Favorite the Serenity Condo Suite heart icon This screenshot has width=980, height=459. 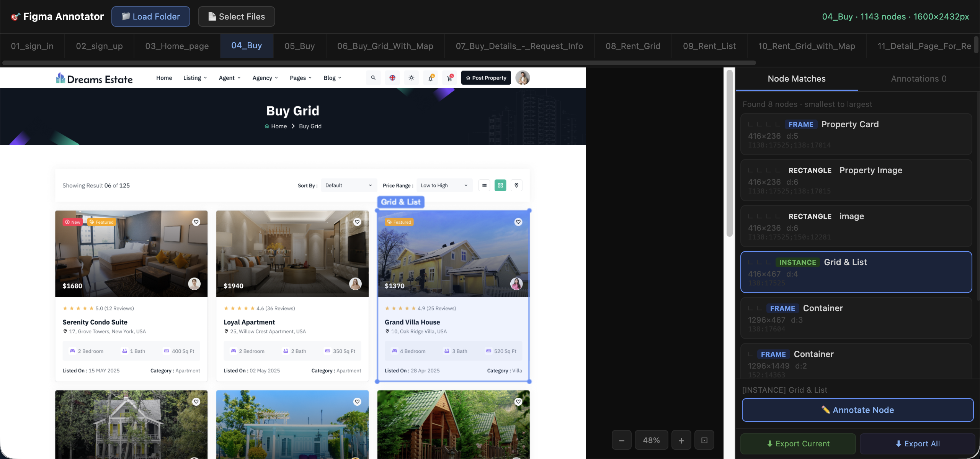coord(196,222)
